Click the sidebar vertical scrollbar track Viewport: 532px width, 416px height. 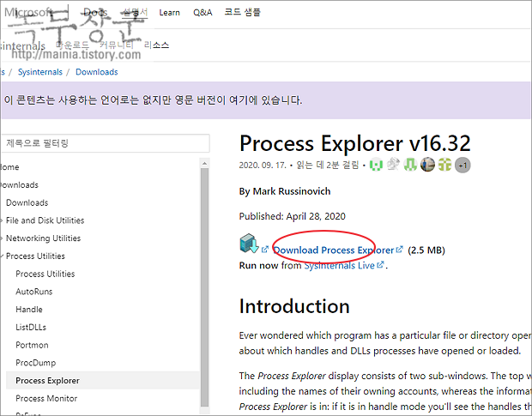pyautogui.click(x=204, y=286)
